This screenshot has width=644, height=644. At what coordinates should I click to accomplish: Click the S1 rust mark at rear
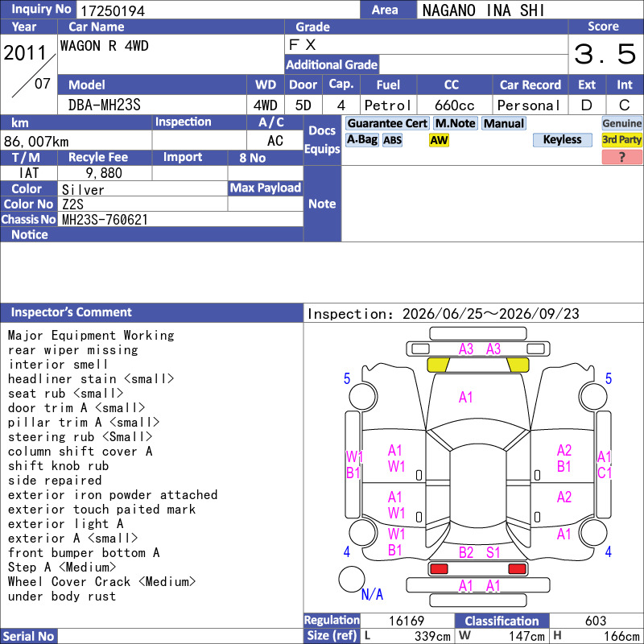[493, 552]
